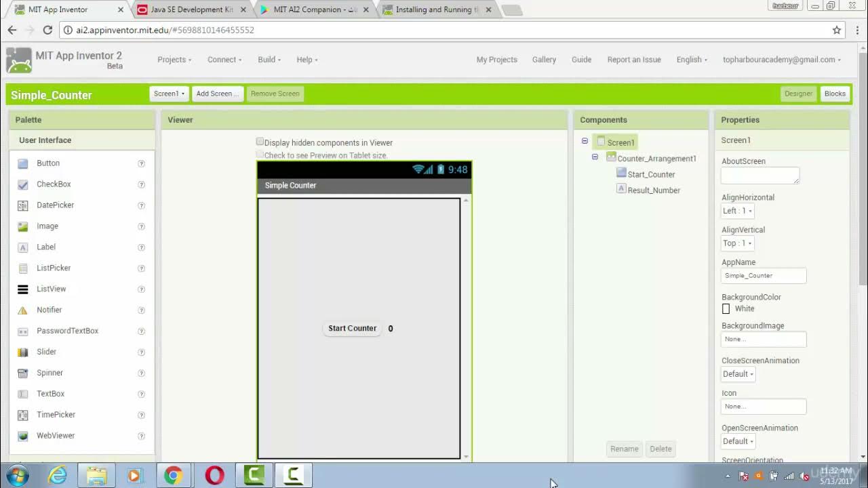868x488 pixels.
Task: Bookmark this page with the star icon
Action: pos(837,30)
